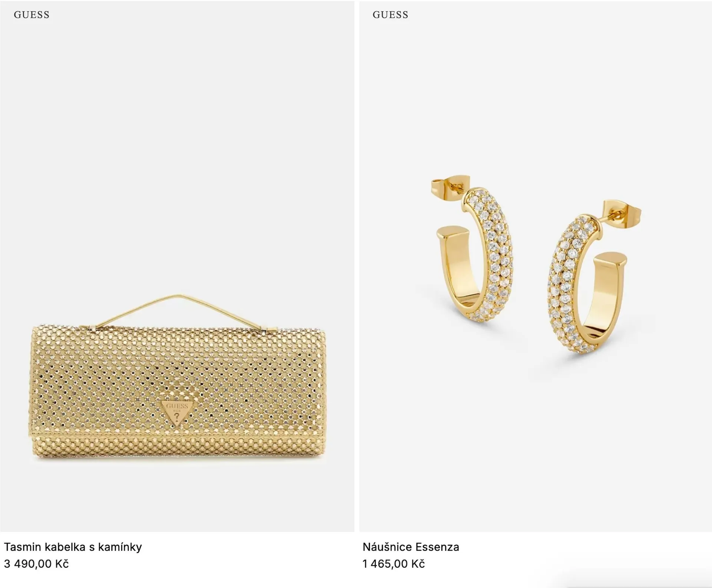Open the Tasmin kabelka s kamínky title
The height and width of the screenshot is (588, 712).
(x=73, y=547)
